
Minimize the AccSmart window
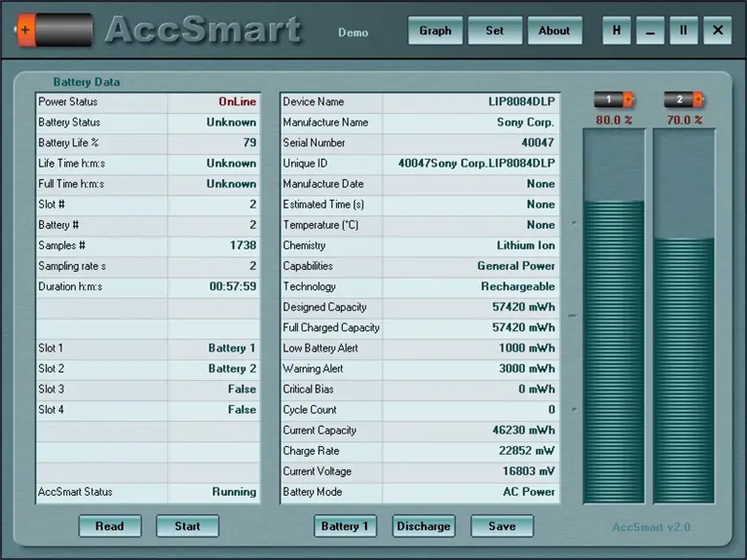click(650, 31)
